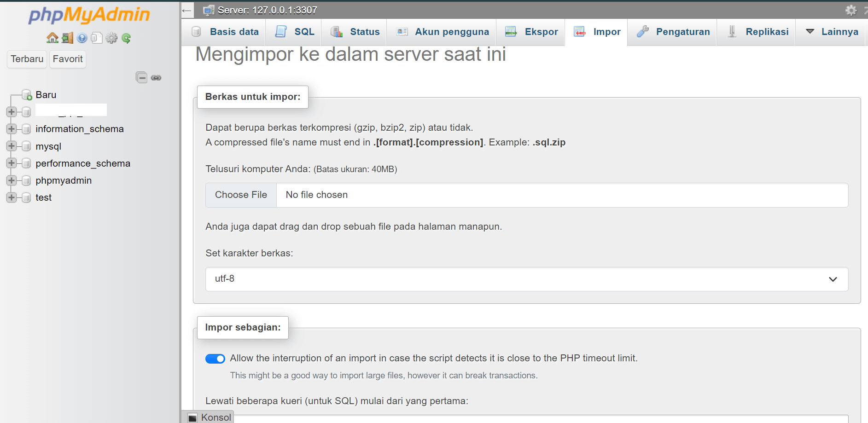Open phpMyAdmin help via question mark icon
868x423 pixels.
(82, 38)
